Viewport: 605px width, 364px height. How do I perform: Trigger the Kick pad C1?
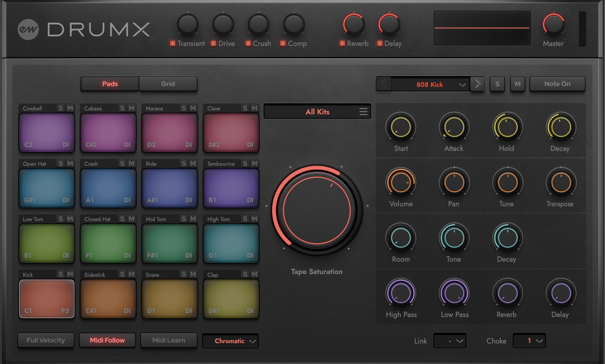(47, 299)
